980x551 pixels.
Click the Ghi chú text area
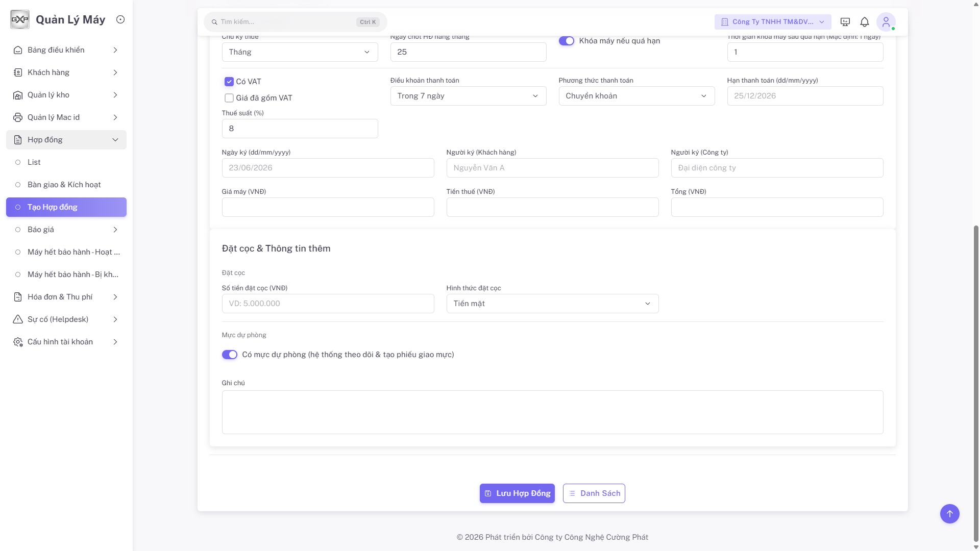[x=553, y=412]
